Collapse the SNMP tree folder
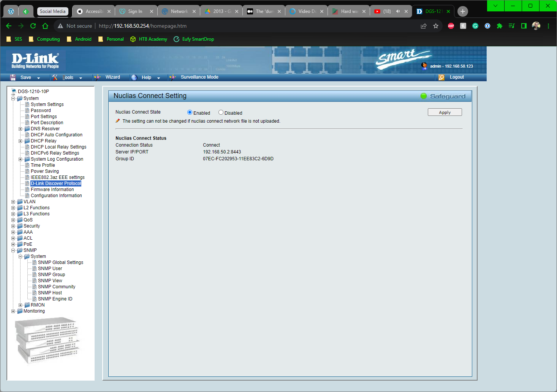 (x=13, y=250)
